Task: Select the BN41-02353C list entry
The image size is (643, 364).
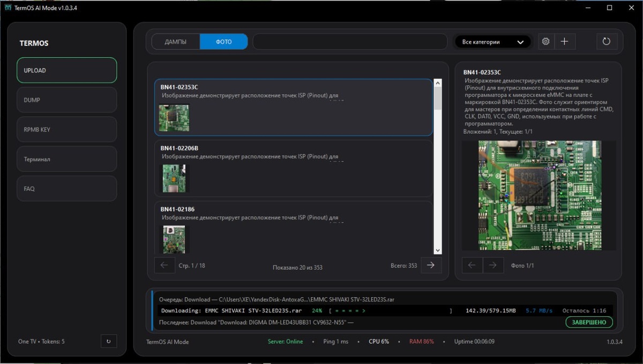Action: tap(293, 107)
